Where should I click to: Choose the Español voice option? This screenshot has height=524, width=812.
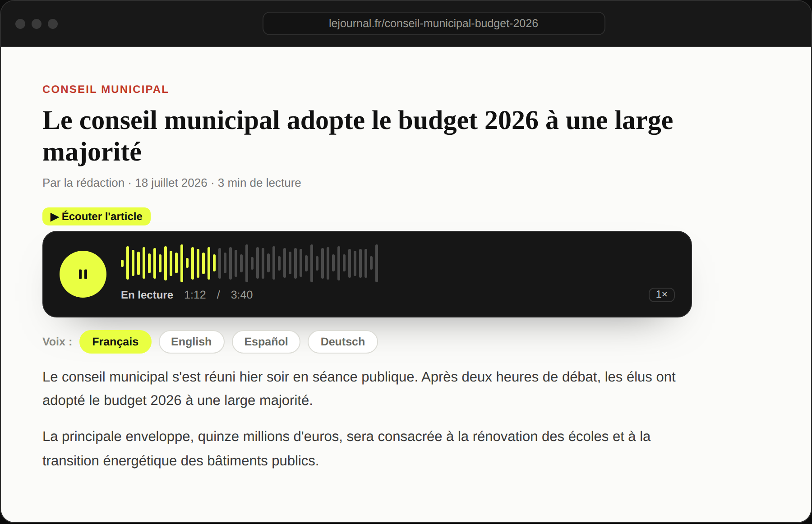(266, 342)
